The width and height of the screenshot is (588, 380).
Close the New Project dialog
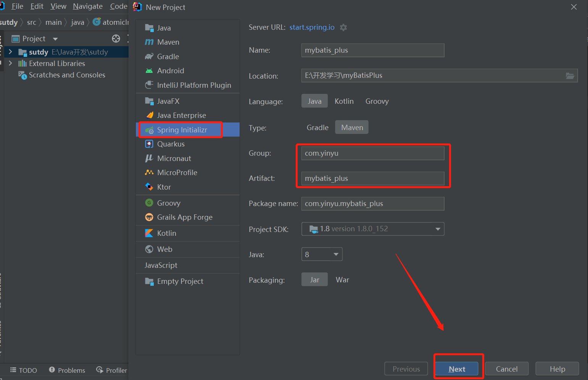coord(574,7)
